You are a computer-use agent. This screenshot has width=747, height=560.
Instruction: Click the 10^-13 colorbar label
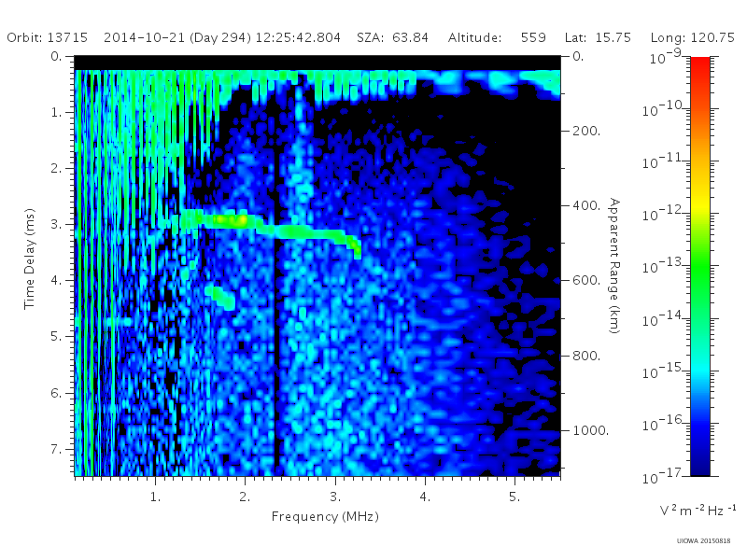pos(664,266)
